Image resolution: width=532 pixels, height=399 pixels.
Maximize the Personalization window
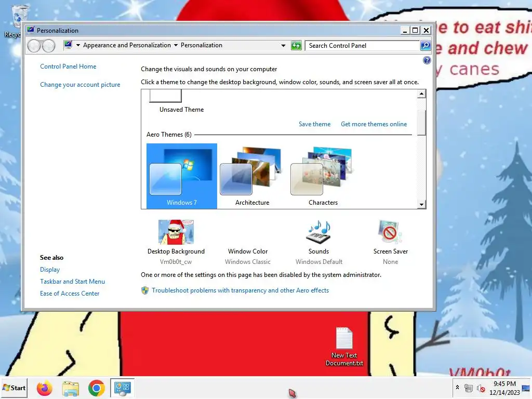[415, 30]
